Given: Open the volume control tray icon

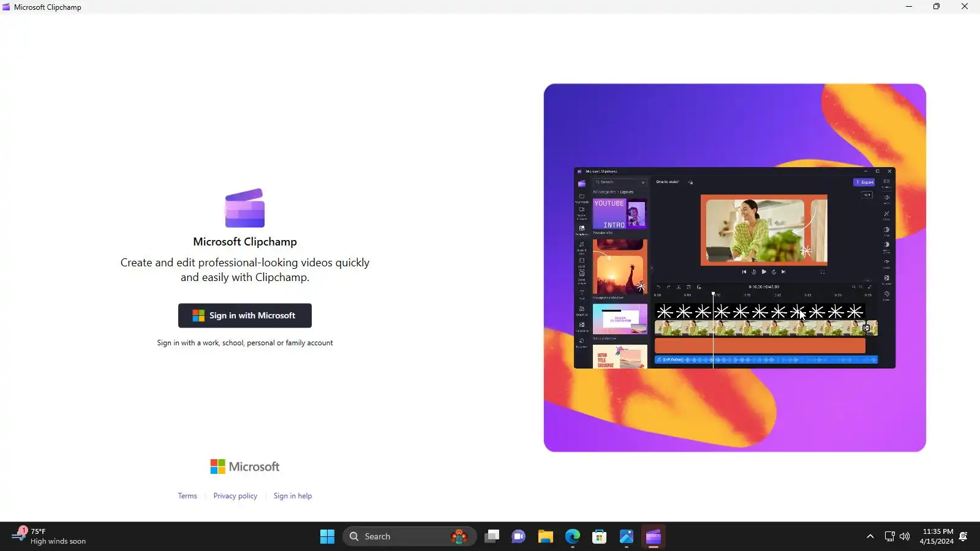Looking at the screenshot, I should 905,536.
